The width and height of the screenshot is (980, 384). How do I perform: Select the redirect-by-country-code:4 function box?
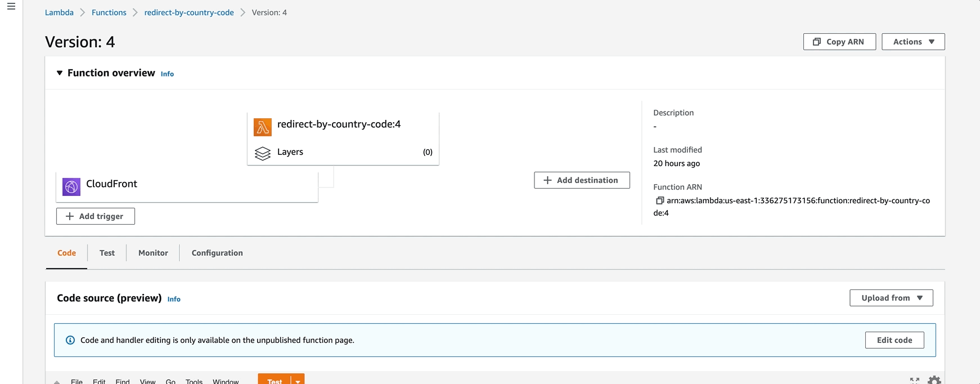pyautogui.click(x=343, y=139)
